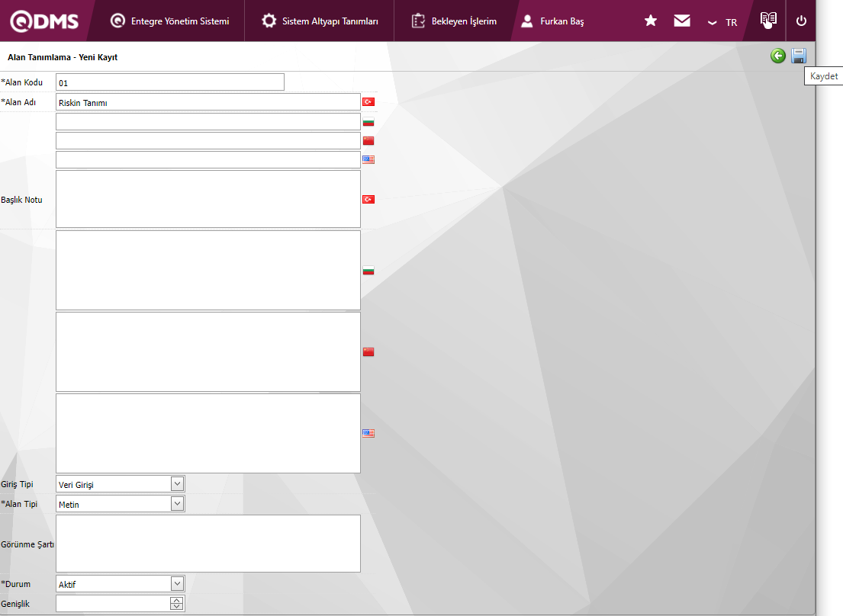Image resolution: width=843 pixels, height=616 pixels.
Task: Click Alan Adı Chinese input field
Action: pos(208,141)
